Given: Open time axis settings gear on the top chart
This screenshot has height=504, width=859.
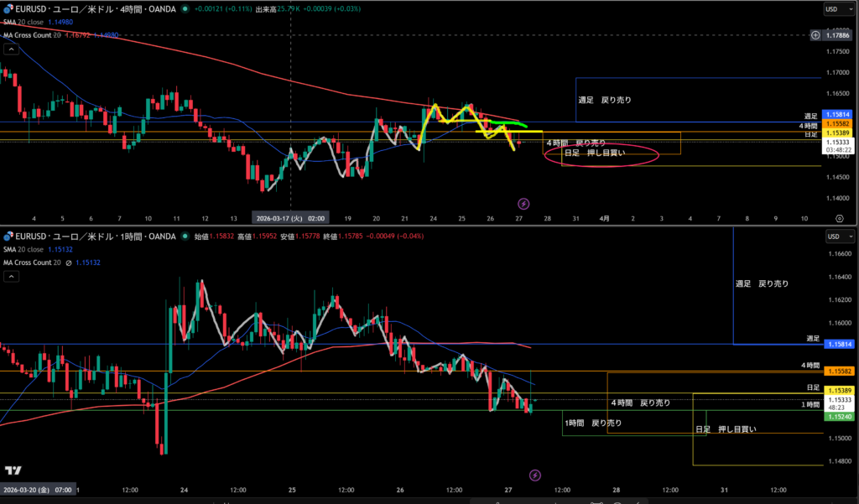Looking at the screenshot, I should [x=841, y=217].
